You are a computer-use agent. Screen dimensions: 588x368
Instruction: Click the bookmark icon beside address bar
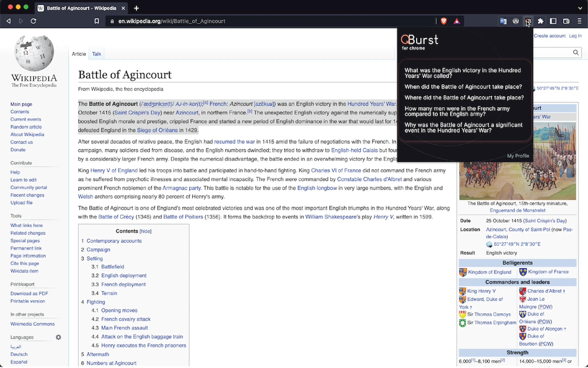point(97,21)
